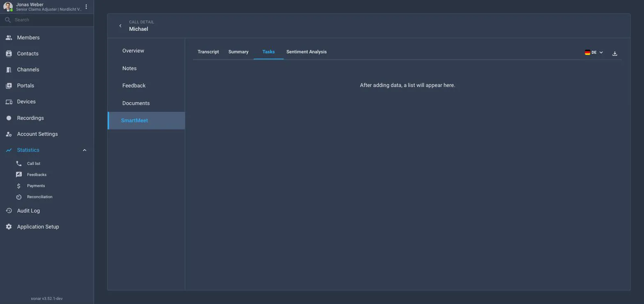Screen dimensions: 644x304
Task: Click the Call list phone icon
Action: (x=19, y=164)
